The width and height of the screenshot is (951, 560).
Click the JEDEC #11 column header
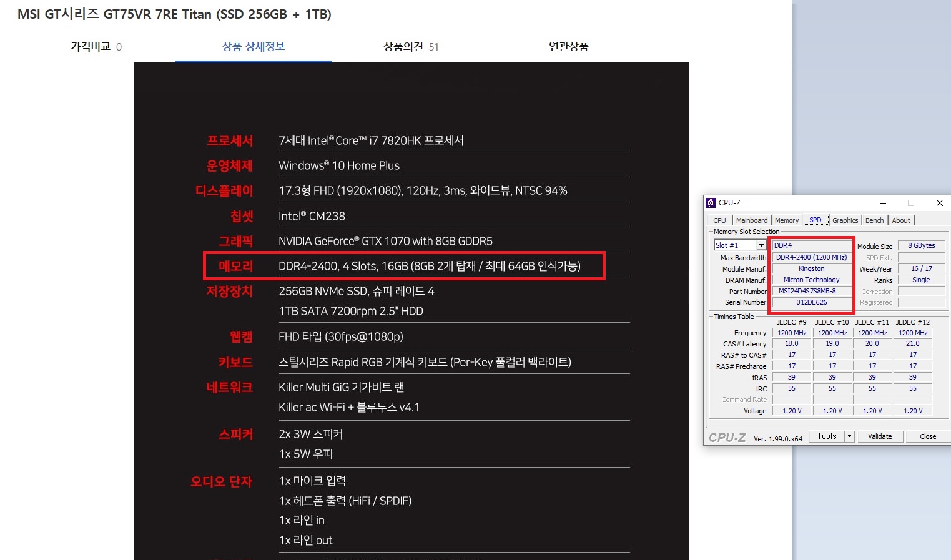tap(872, 322)
